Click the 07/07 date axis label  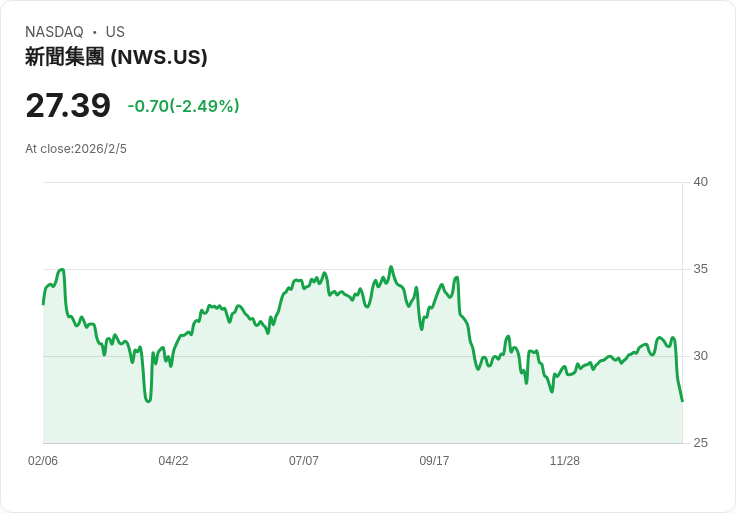[x=304, y=460]
